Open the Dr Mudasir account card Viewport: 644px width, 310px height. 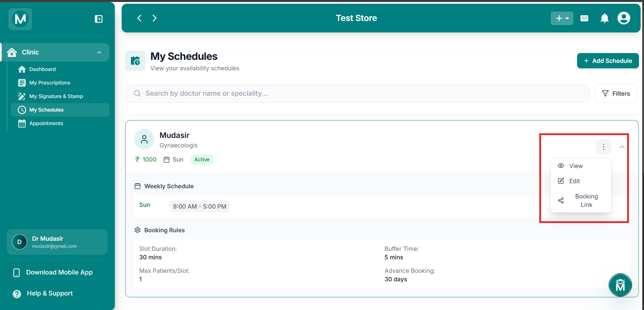click(57, 242)
